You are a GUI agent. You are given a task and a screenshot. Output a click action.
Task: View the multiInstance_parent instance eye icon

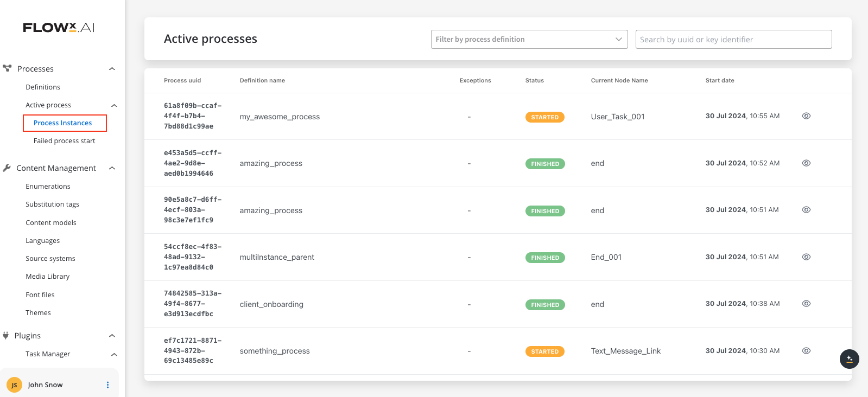[x=806, y=257]
